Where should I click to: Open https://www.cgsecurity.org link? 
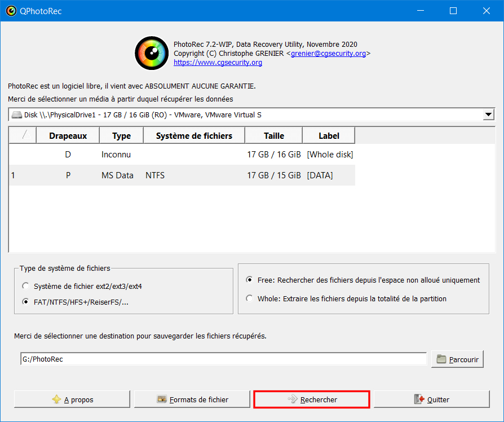pyautogui.click(x=218, y=63)
